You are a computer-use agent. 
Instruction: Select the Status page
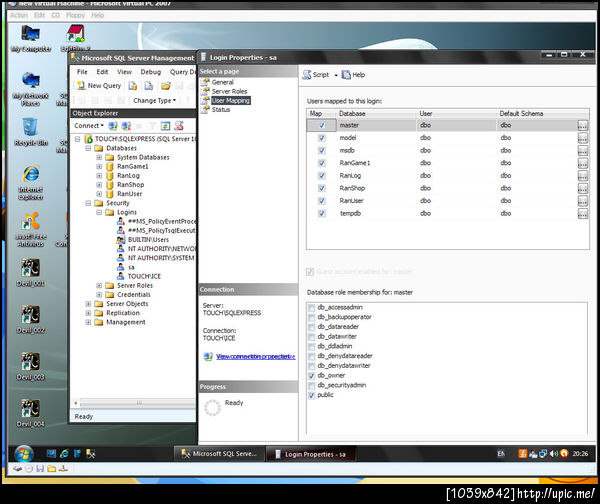click(x=221, y=110)
